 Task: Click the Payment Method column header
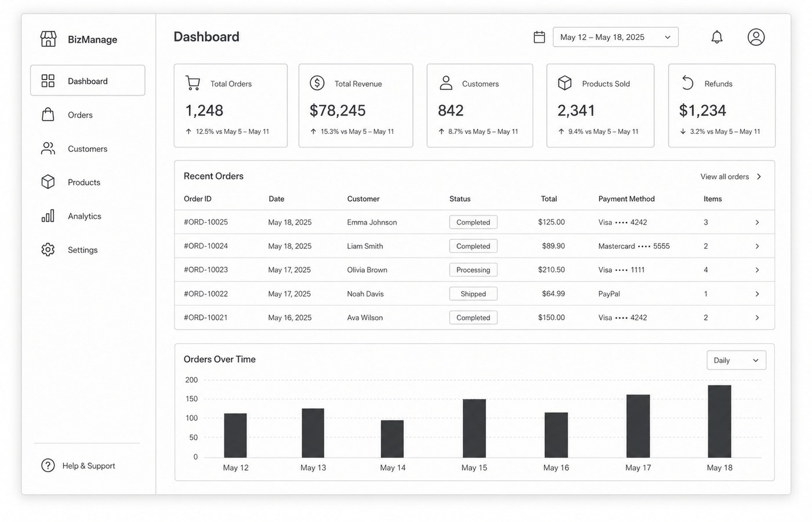point(626,198)
